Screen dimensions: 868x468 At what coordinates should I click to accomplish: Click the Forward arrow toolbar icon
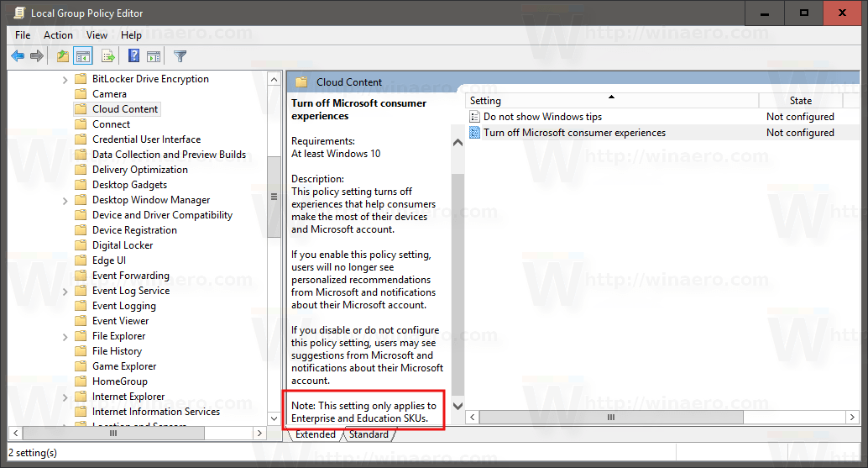tap(37, 56)
